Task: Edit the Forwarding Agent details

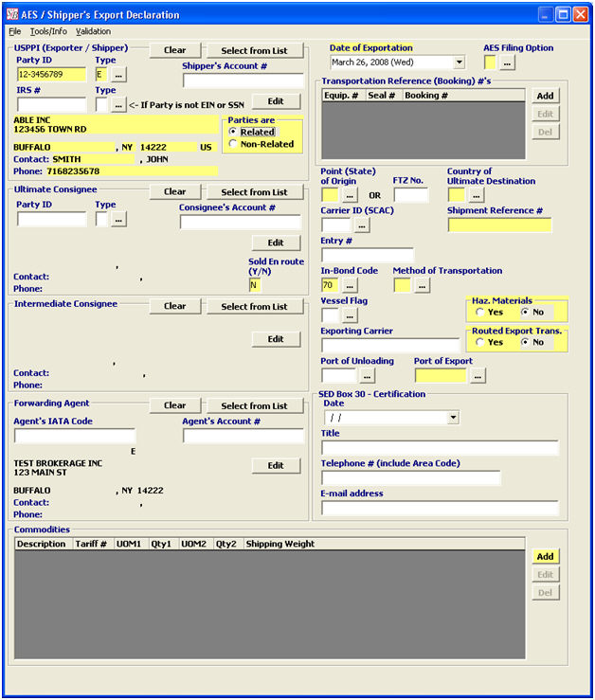Action: click(276, 465)
